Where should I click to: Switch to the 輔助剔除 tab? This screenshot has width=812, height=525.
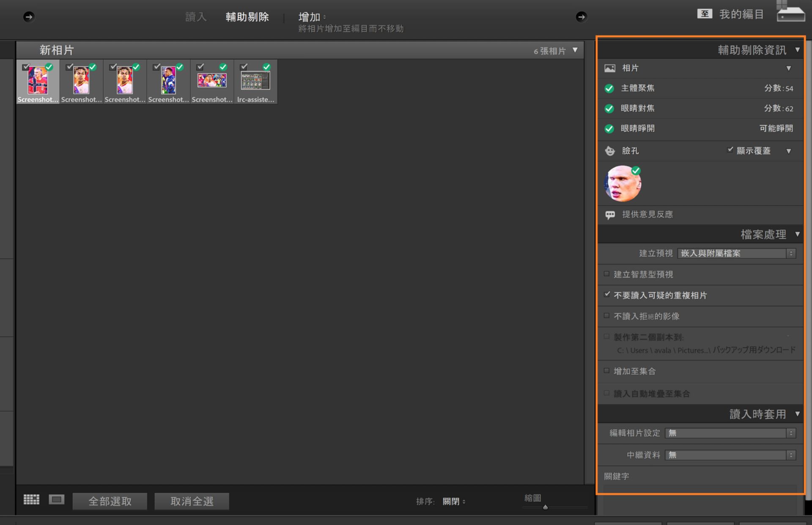pos(247,17)
